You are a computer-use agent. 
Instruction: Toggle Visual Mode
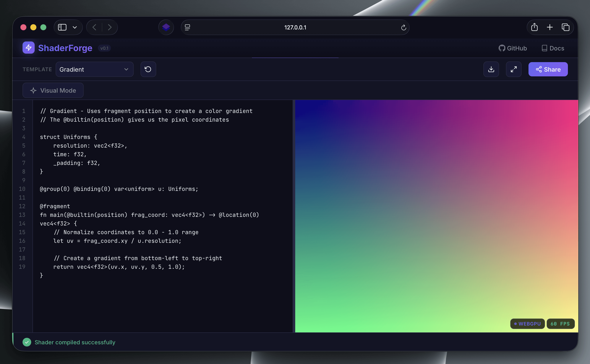pyautogui.click(x=53, y=90)
